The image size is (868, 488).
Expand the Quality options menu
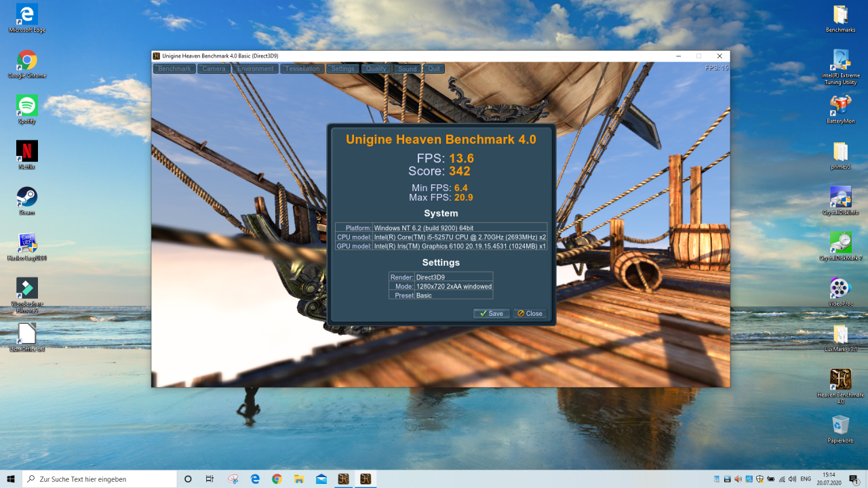pos(376,68)
